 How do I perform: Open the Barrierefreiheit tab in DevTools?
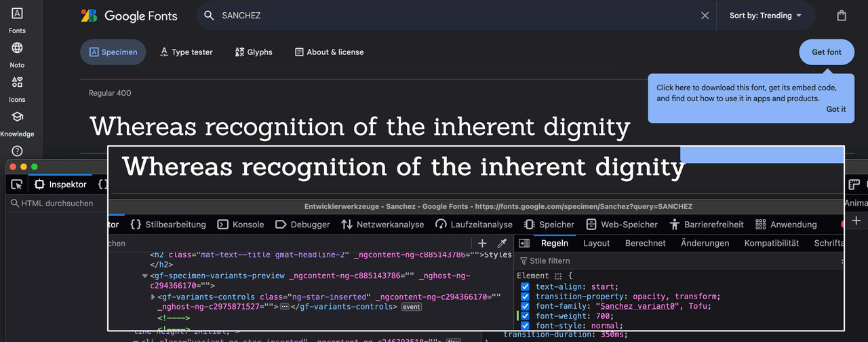pyautogui.click(x=707, y=225)
